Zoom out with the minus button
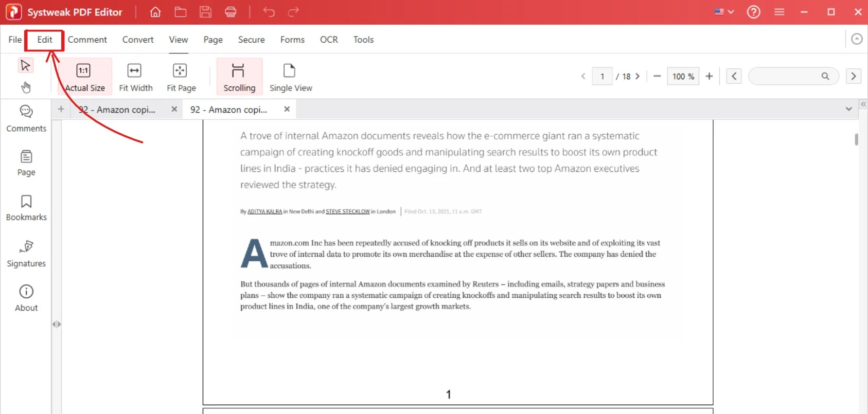This screenshot has height=414, width=868. click(x=657, y=76)
